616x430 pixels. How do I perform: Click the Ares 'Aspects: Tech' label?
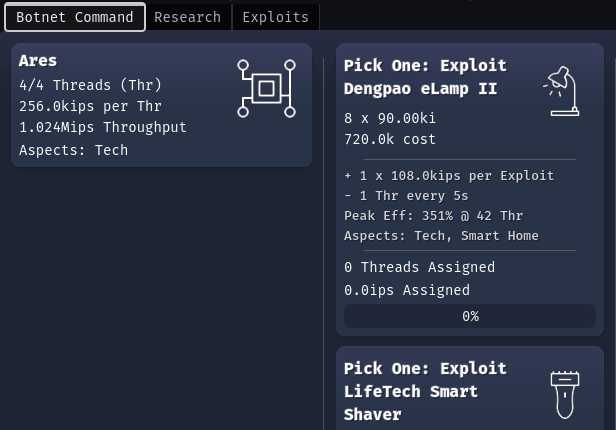[73, 150]
